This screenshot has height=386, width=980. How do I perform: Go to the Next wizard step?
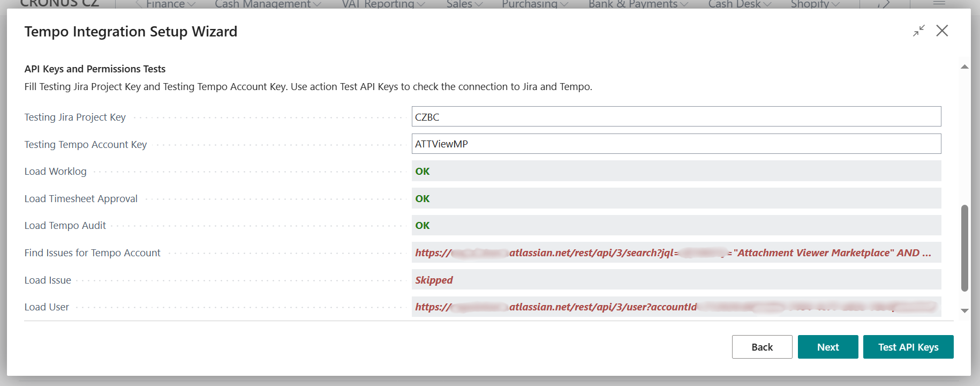click(827, 347)
